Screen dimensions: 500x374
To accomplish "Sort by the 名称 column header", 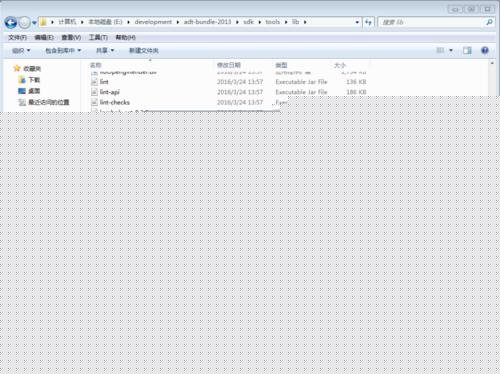I will coord(95,65).
